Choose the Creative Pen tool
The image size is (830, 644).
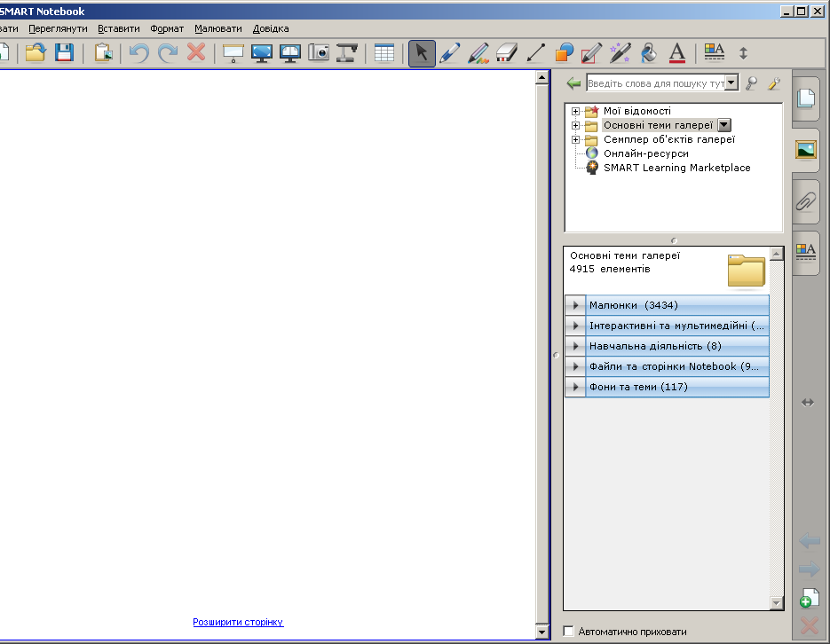tap(478, 53)
